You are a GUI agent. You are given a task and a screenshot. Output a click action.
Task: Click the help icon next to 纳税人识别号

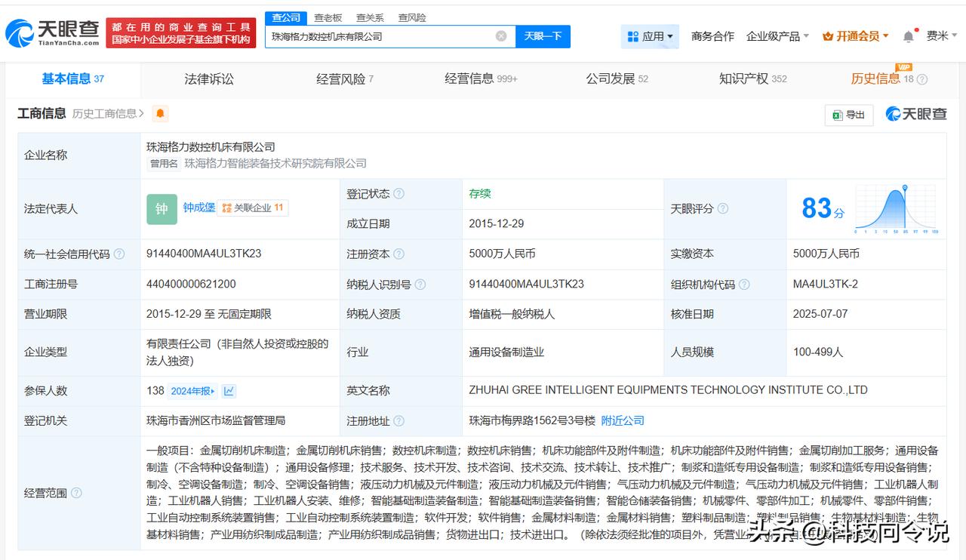tap(420, 285)
